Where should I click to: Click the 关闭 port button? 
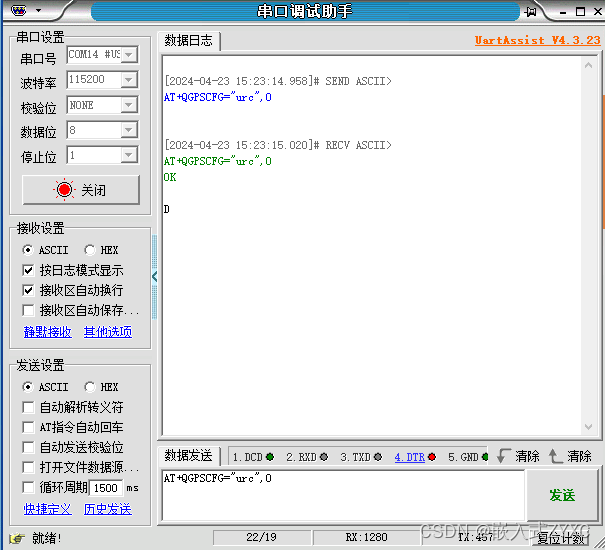click(x=81, y=190)
